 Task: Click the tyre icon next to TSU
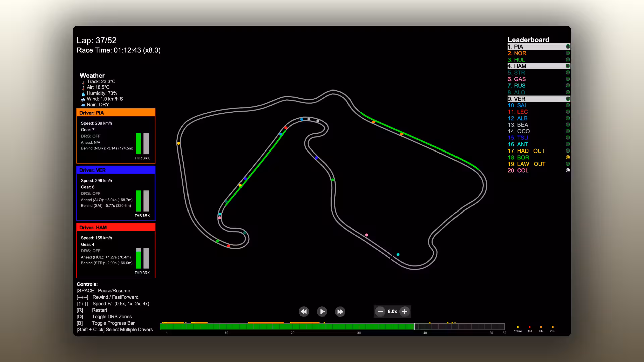568,138
